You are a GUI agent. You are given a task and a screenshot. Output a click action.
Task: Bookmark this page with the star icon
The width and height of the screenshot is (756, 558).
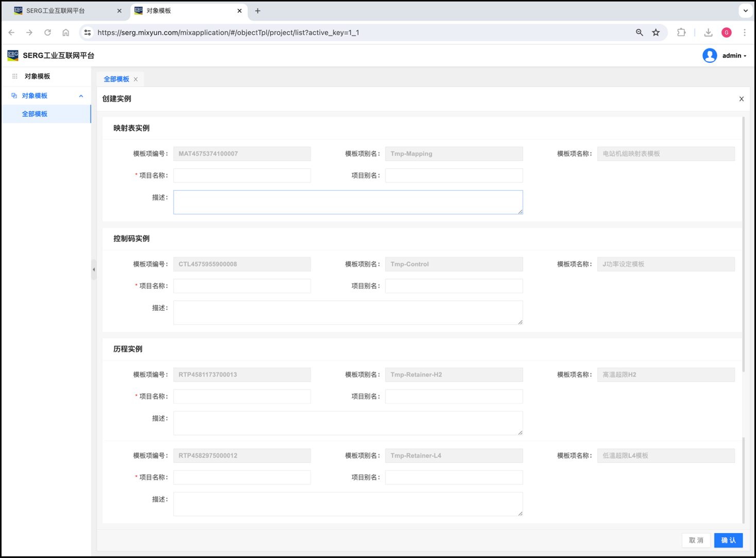tap(656, 32)
